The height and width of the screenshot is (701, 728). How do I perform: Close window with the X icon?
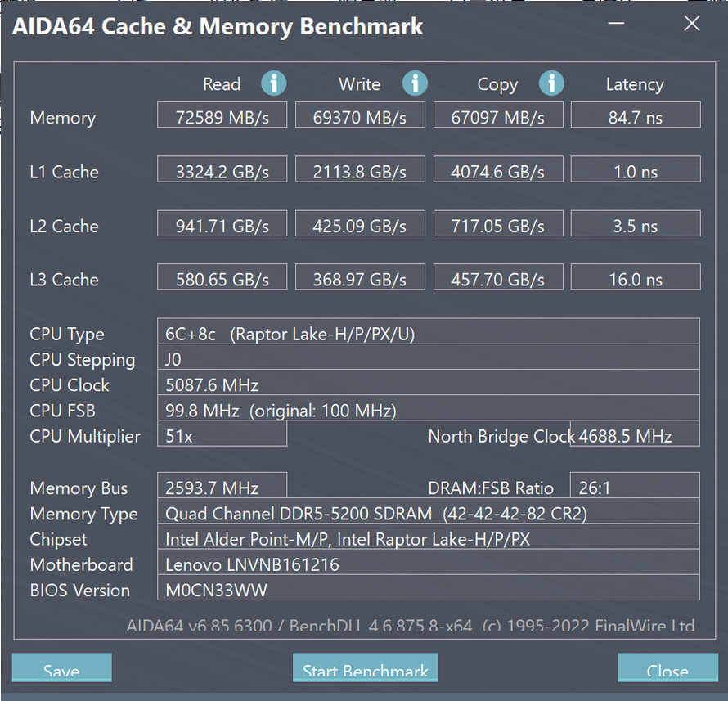(x=692, y=23)
